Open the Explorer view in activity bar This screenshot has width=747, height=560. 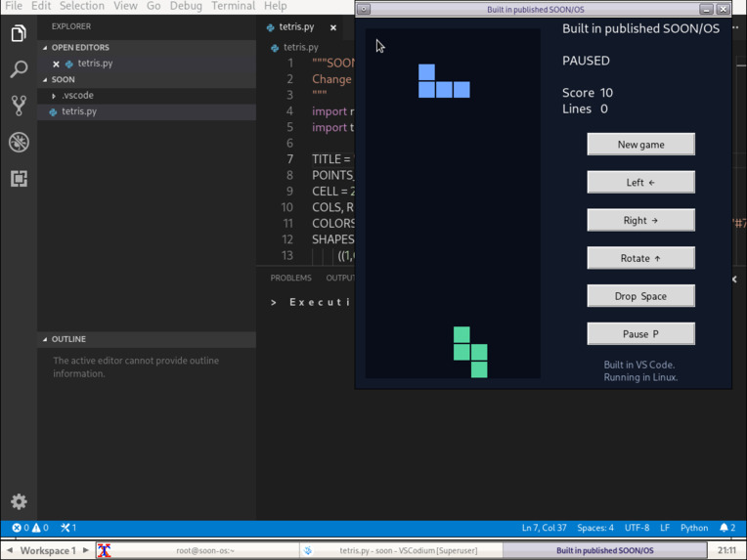pyautogui.click(x=19, y=33)
